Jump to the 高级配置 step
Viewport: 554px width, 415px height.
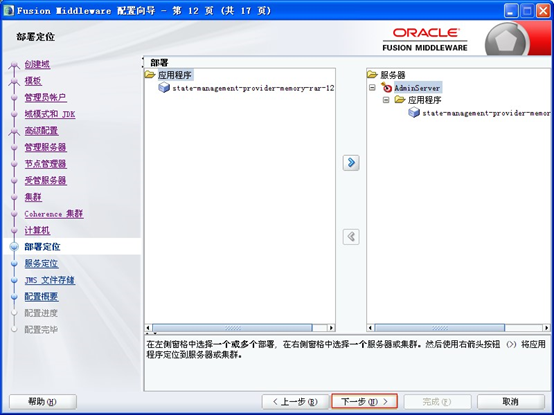(x=41, y=131)
